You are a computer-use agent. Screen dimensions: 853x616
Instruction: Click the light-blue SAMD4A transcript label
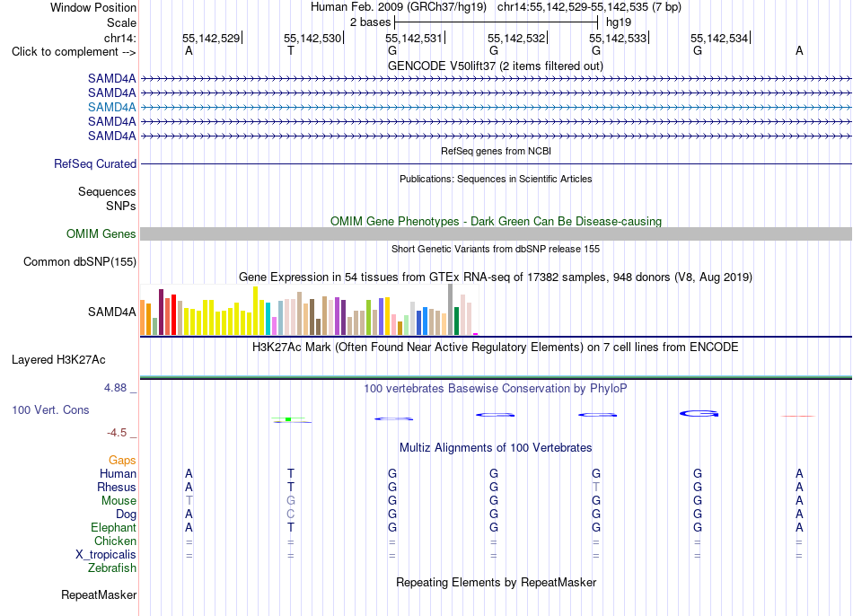[111, 107]
